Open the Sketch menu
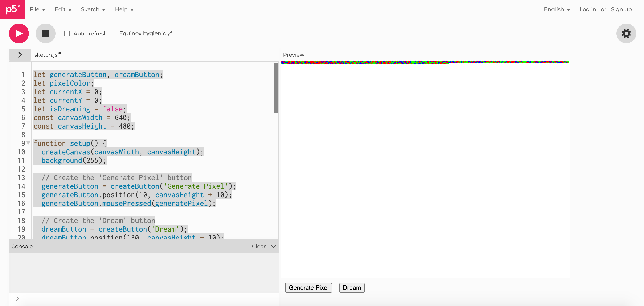The image size is (644, 306). (x=93, y=9)
